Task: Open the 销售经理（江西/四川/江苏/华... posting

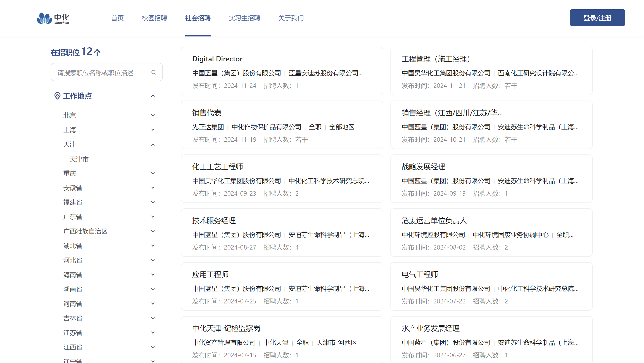Action: click(492, 125)
